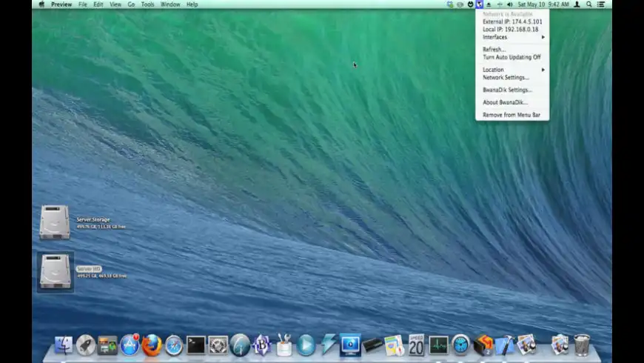
Task: Open the Trash in the Dock
Action: 582,344
